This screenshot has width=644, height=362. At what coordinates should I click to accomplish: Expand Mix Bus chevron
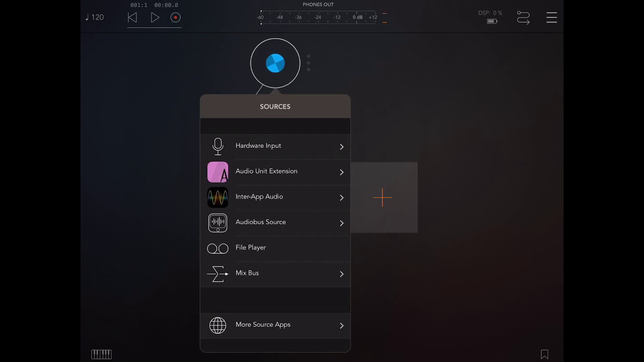click(x=342, y=274)
